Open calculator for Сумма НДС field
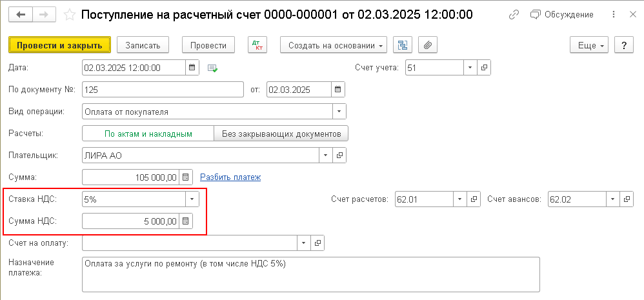644x300 pixels. coord(185,221)
